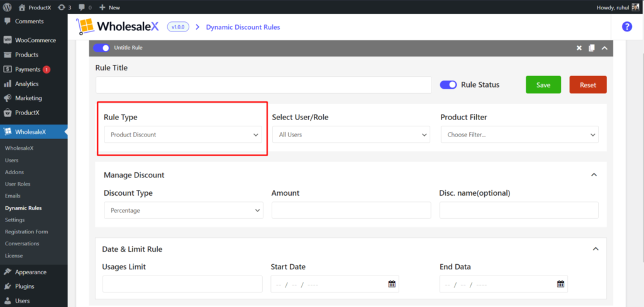This screenshot has width=644, height=307.
Task: Click the WholesaleX sidebar menu icon
Action: [8, 132]
